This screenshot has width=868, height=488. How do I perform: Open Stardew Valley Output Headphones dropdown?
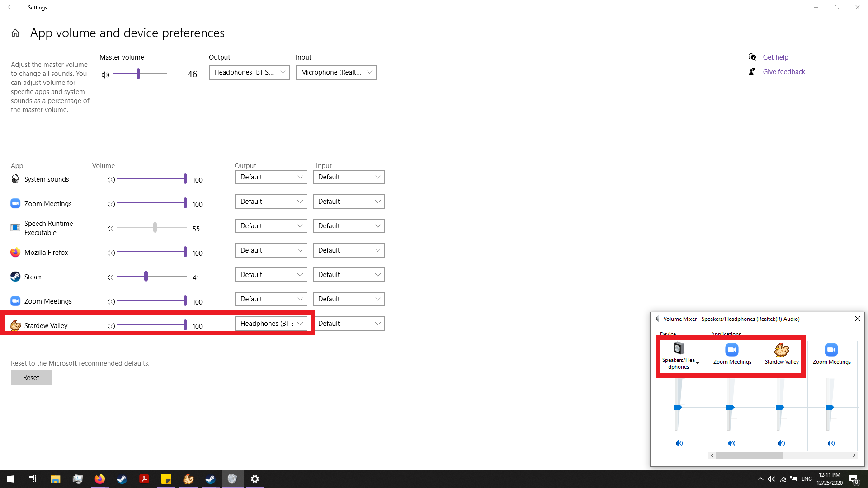coord(271,324)
